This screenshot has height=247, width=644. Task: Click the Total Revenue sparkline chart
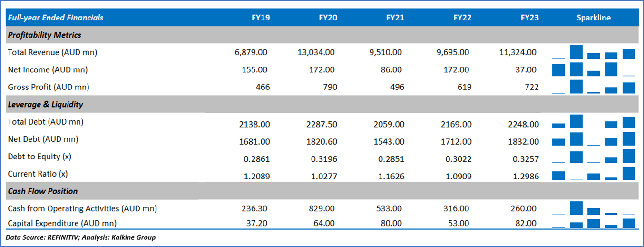pyautogui.click(x=594, y=52)
